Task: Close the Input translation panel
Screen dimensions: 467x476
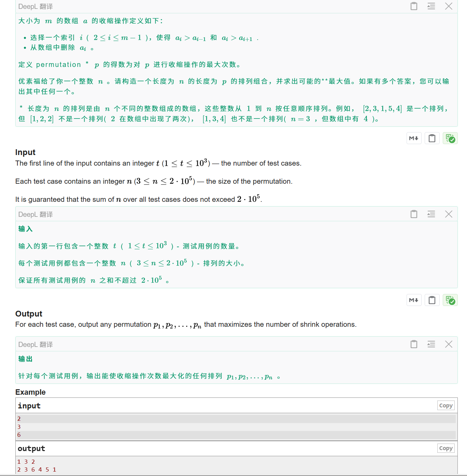Action: pyautogui.click(x=449, y=214)
